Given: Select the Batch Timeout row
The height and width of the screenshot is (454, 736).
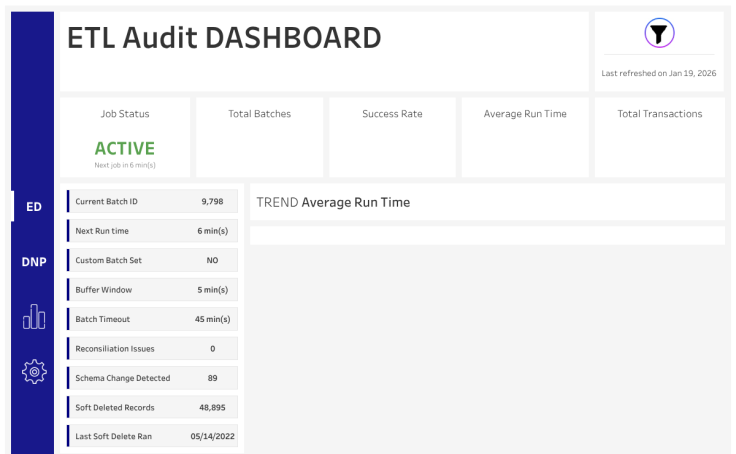Looking at the screenshot, I should pos(152,319).
